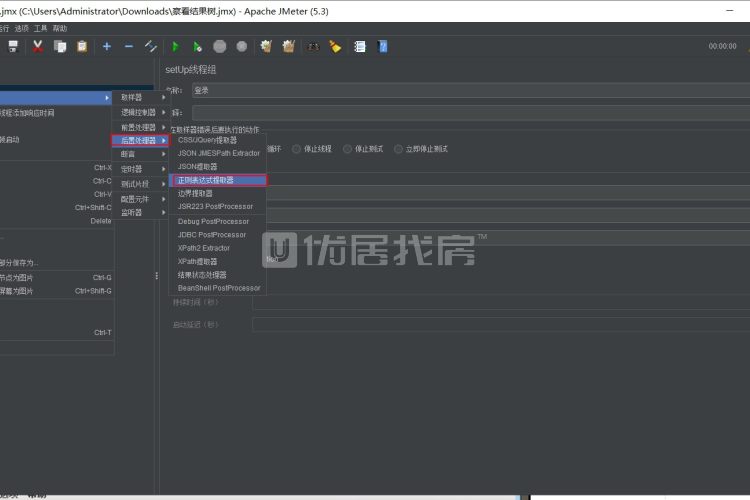Choose JSR223 PostProcessor entry
The width and height of the screenshot is (750, 500).
(x=218, y=206)
